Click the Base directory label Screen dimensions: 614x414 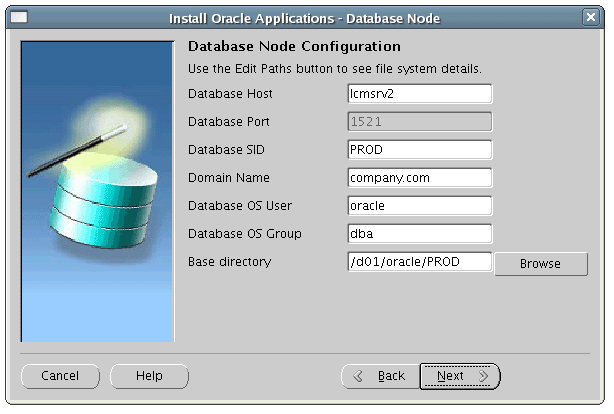pyautogui.click(x=229, y=262)
